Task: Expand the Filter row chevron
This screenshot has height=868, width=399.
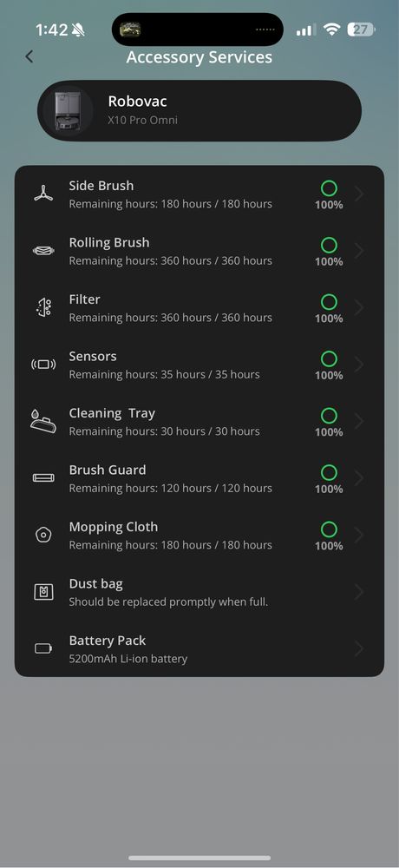Action: click(x=359, y=308)
